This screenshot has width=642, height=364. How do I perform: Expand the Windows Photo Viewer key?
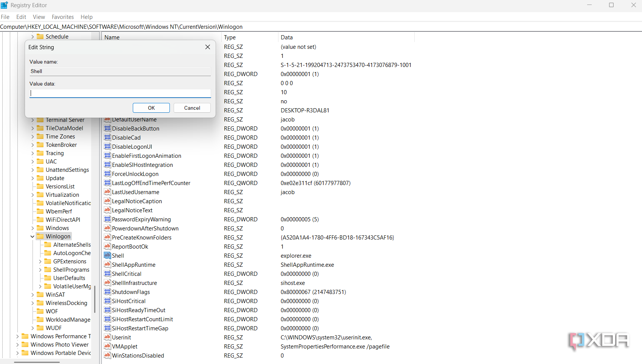coord(17,345)
